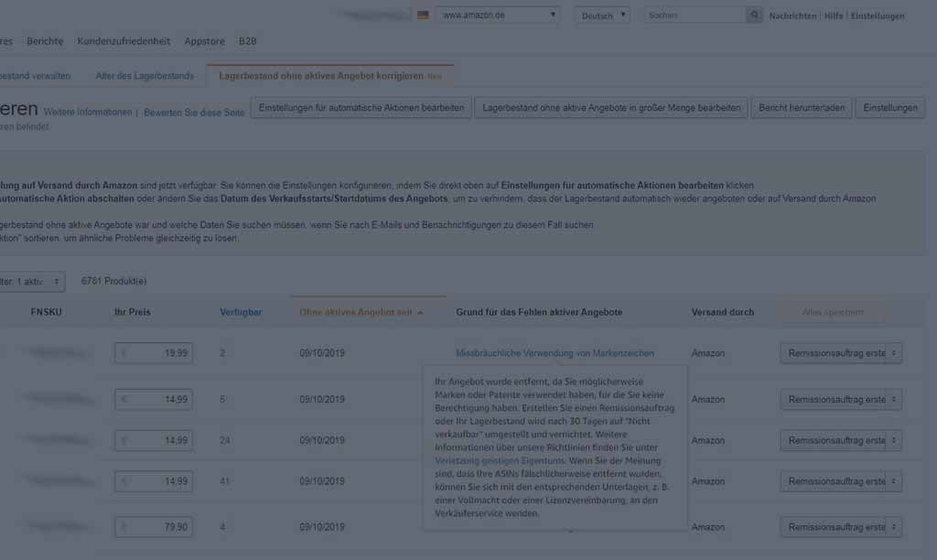The image size is (937, 560).
Task: Open the Kundenzufriedenheit menu
Action: coord(124,41)
